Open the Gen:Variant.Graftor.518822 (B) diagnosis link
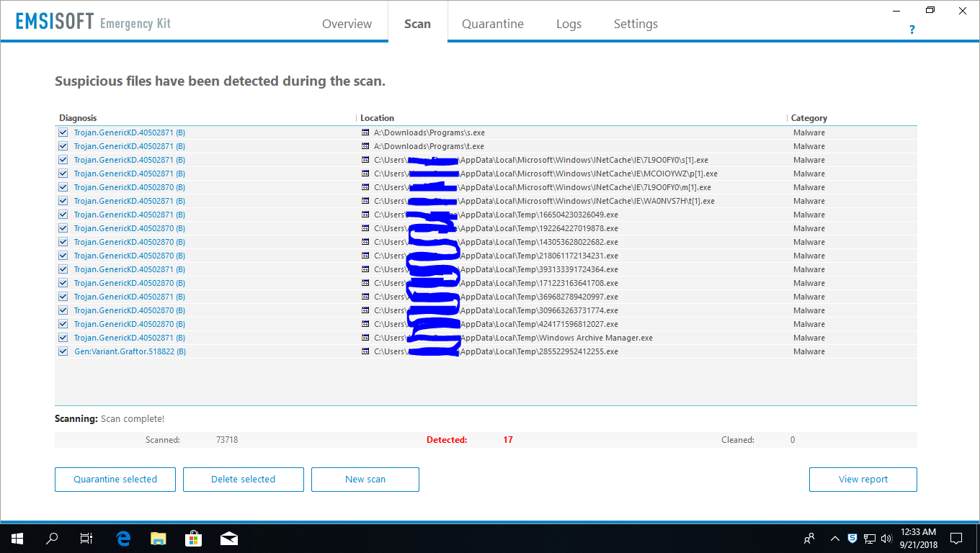 click(130, 351)
